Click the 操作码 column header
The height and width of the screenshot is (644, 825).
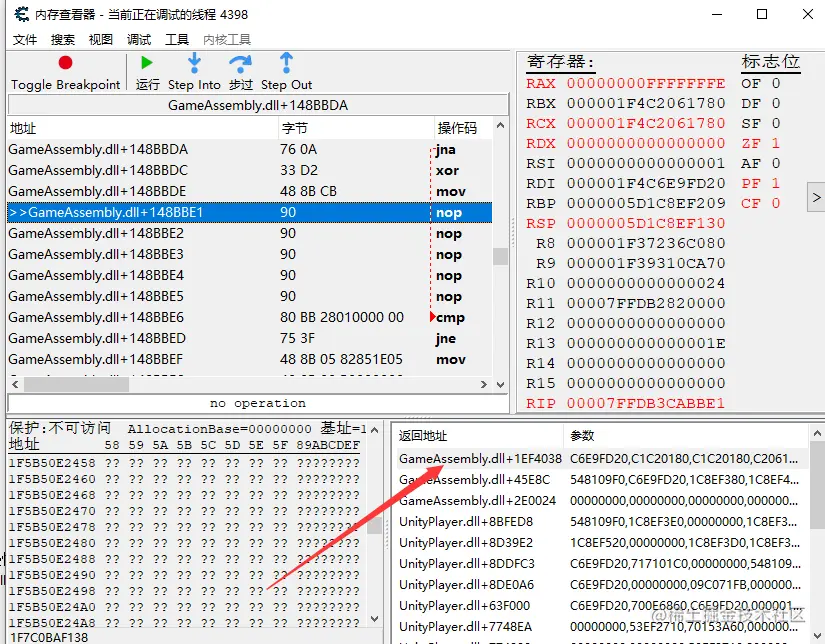463,128
